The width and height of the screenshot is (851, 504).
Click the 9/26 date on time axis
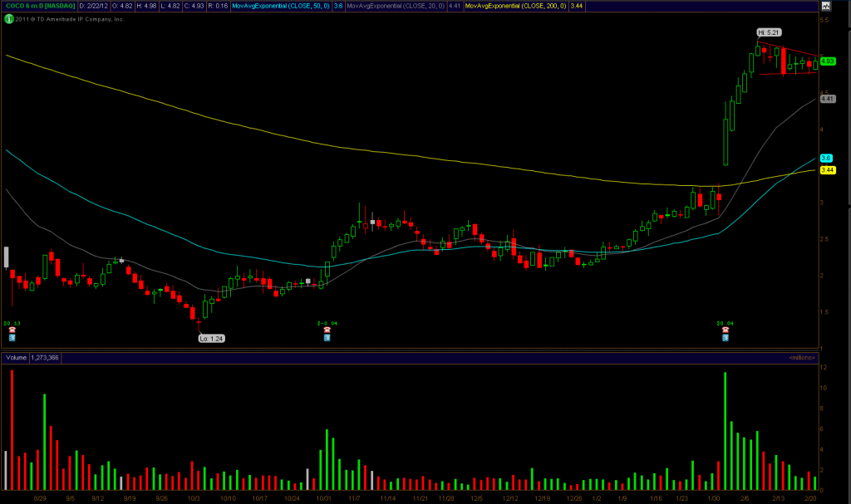161,498
